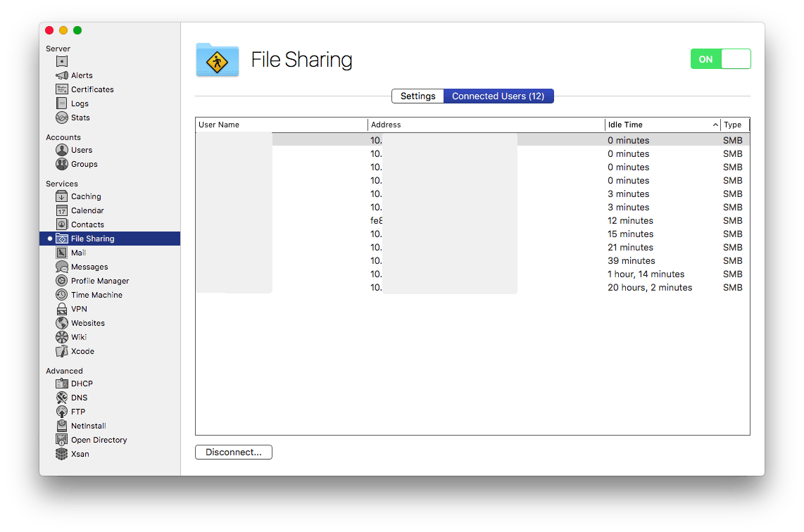This screenshot has height=532, width=804.
Task: Open the DNS tools icon
Action: (61, 397)
